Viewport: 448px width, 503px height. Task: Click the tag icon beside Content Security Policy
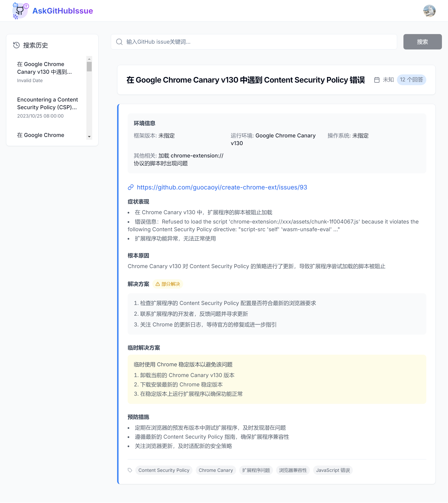pyautogui.click(x=130, y=470)
